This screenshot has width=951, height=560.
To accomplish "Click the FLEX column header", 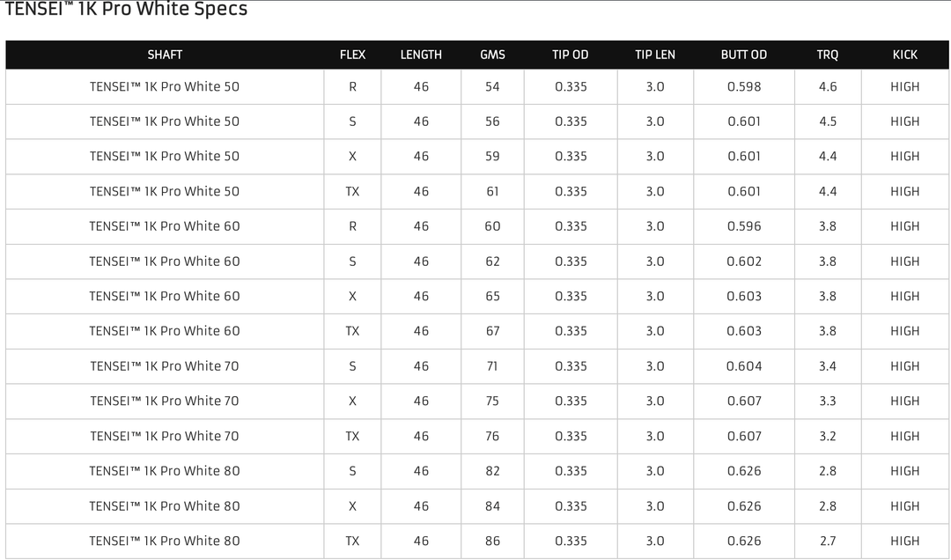I will [352, 55].
